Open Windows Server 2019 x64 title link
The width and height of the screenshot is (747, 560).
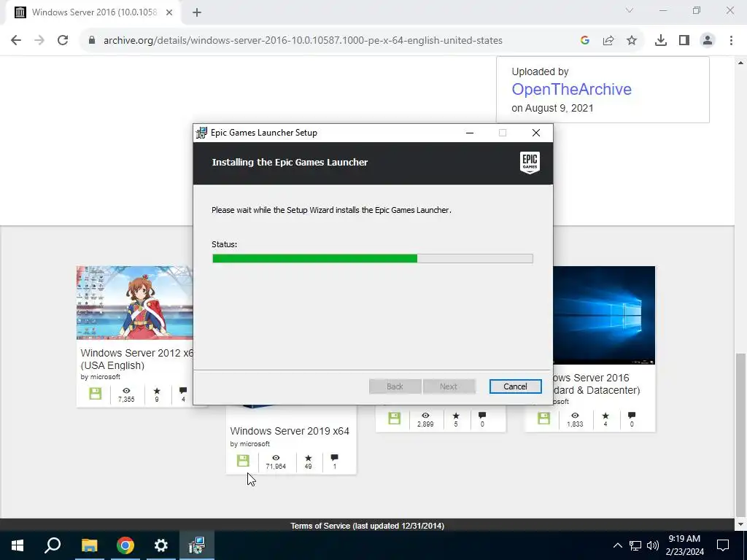pos(290,431)
